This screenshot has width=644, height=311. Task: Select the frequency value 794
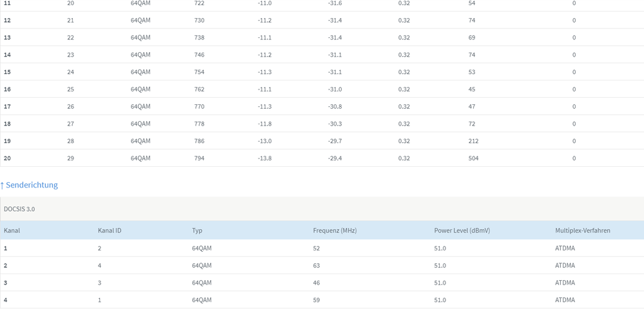[199, 158]
